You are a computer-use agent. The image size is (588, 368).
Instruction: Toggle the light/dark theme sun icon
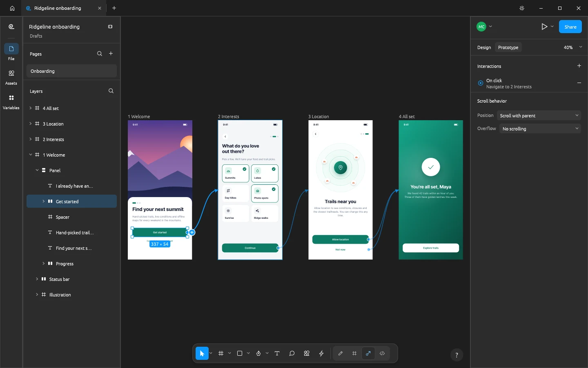[x=522, y=8]
